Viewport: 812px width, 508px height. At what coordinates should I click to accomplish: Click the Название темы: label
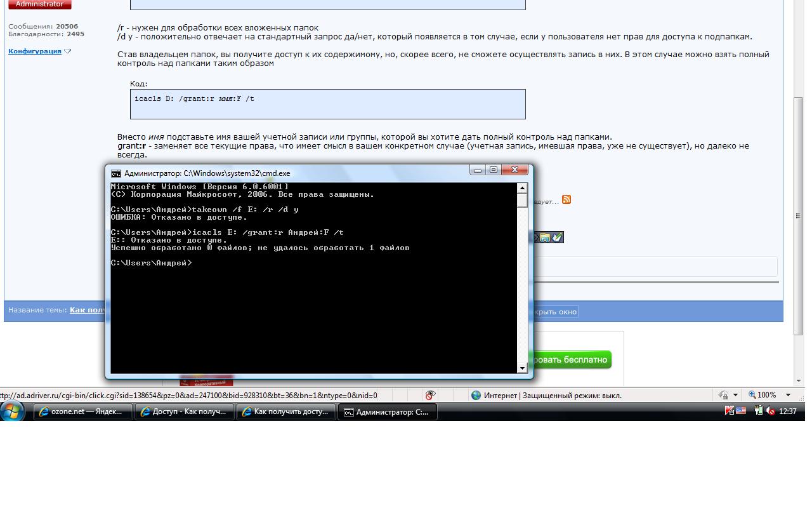point(37,310)
